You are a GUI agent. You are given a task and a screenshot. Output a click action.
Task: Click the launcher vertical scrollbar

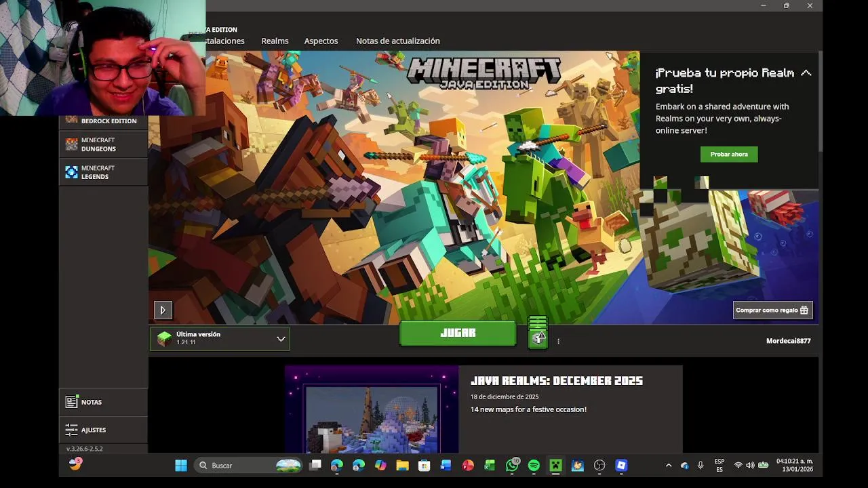[x=821, y=102]
